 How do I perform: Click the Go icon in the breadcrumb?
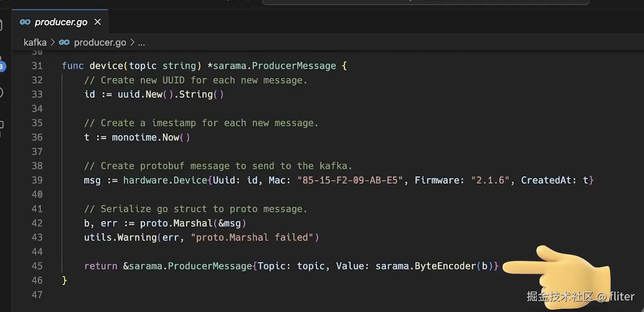point(64,43)
